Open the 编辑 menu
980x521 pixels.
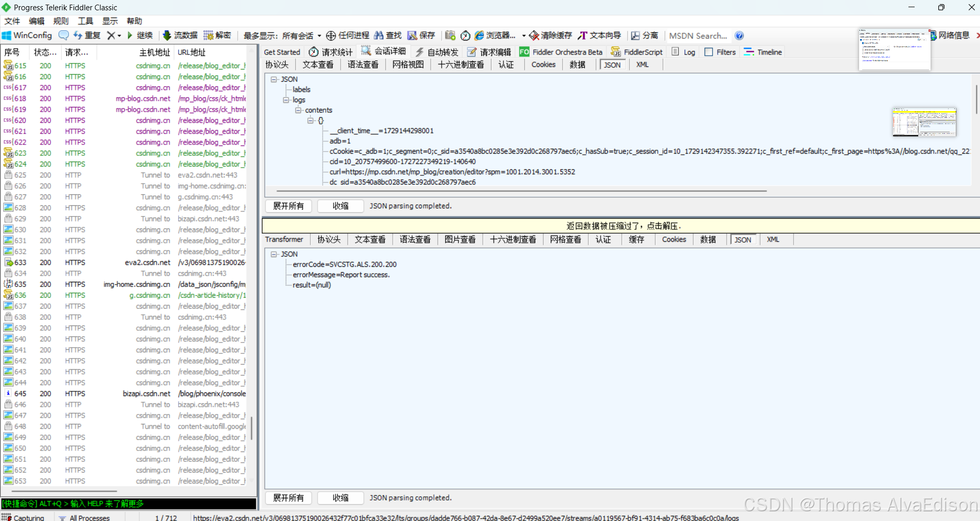[37, 21]
